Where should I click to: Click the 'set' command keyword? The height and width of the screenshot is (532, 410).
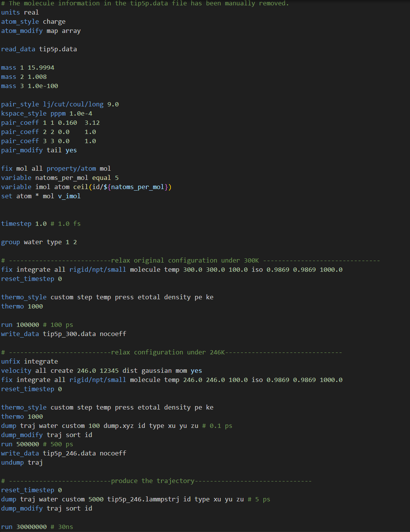point(7,196)
